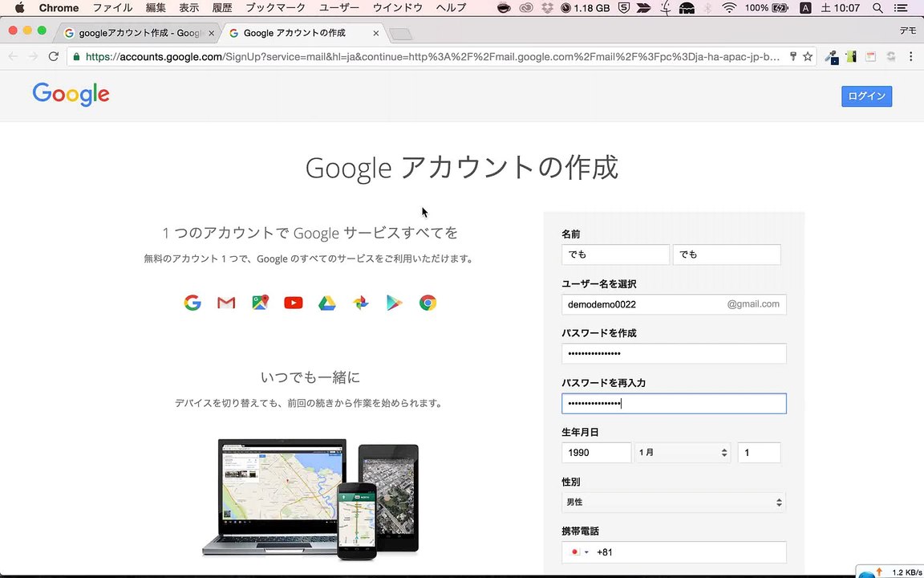Click the Gmail envelope icon
The image size is (924, 578).
click(225, 303)
